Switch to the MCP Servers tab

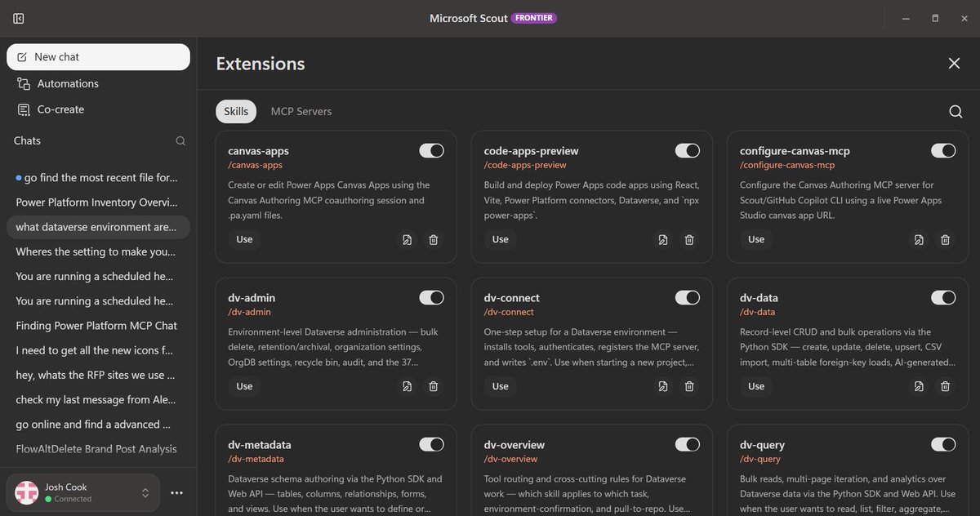pos(301,111)
